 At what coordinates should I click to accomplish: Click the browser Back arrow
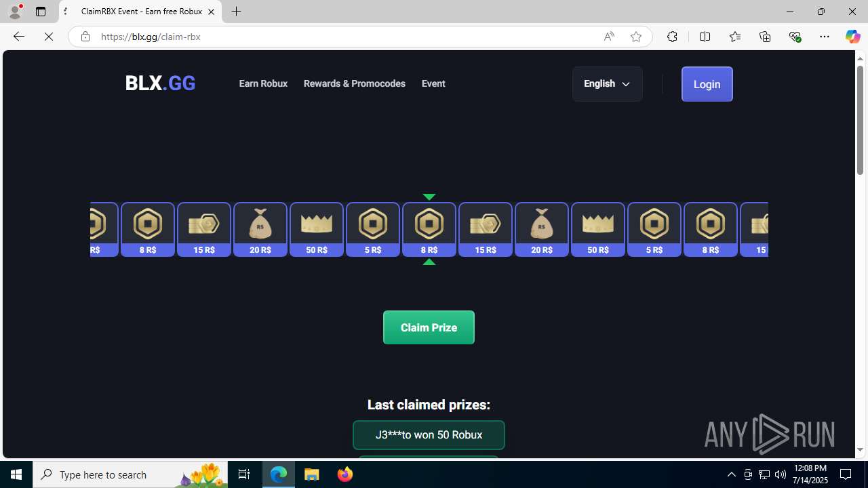pos(18,37)
